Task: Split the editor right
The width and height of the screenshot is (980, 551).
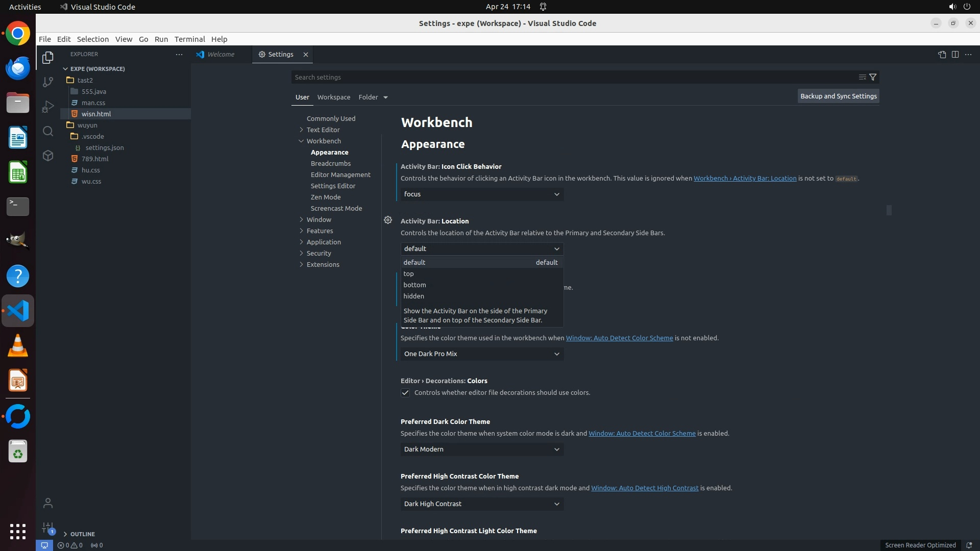Action: (x=955, y=55)
